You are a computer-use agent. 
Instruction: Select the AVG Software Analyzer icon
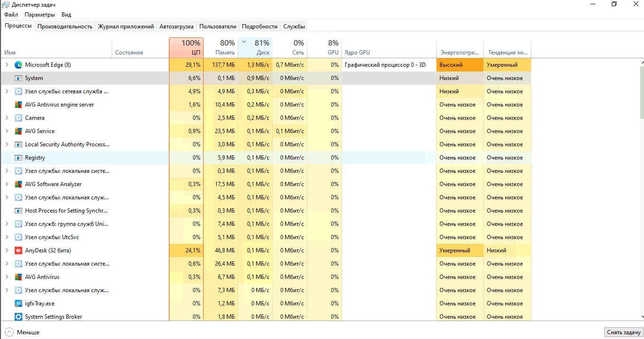18,184
